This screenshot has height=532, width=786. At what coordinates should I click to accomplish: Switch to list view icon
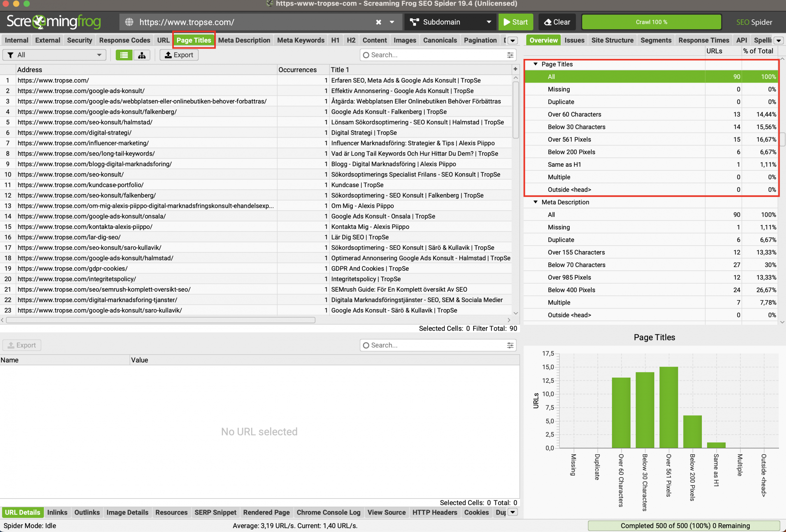pos(124,55)
